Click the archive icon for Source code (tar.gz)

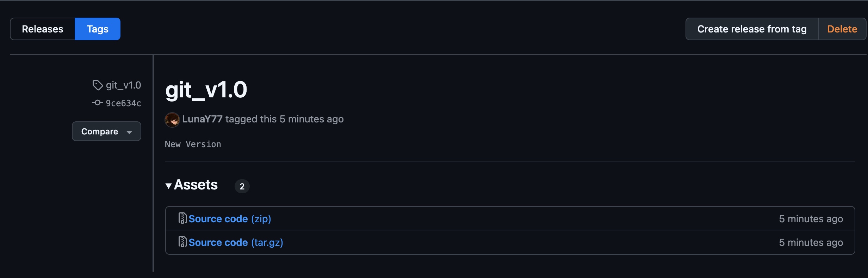pos(182,242)
